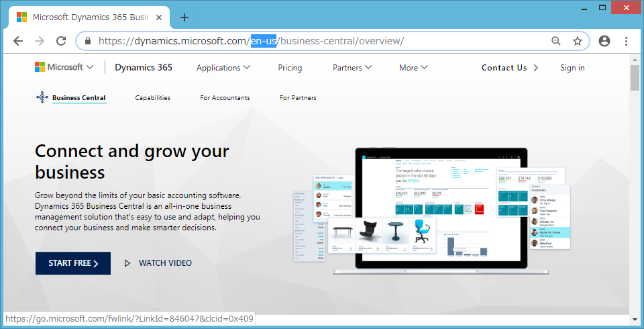Expand the Microsoft dropdown chevron
This screenshot has width=644, height=329.
90,67
